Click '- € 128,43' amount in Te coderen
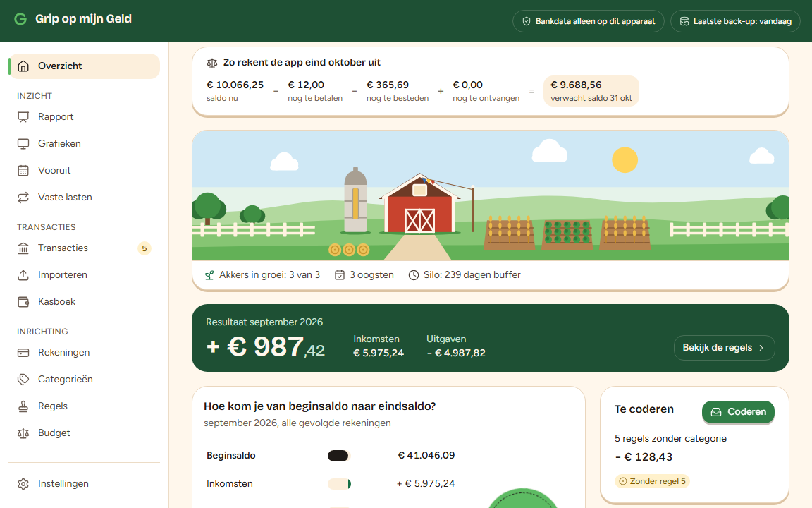Viewport: 812px width, 508px height. point(644,457)
